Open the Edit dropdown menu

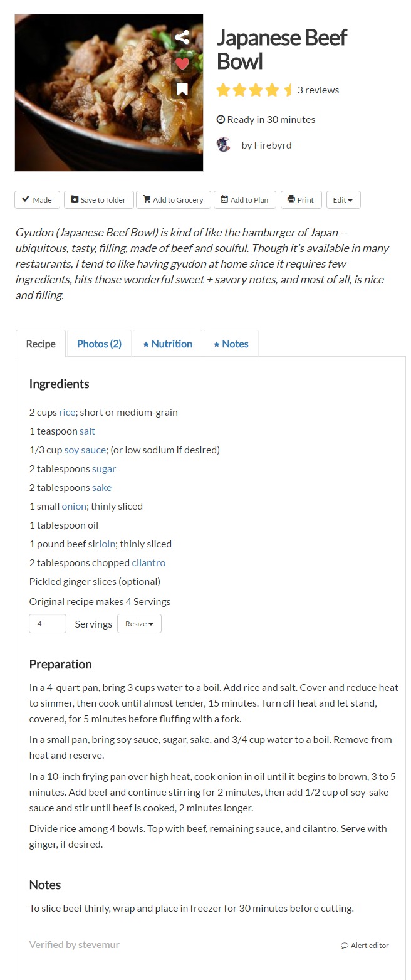tap(343, 200)
